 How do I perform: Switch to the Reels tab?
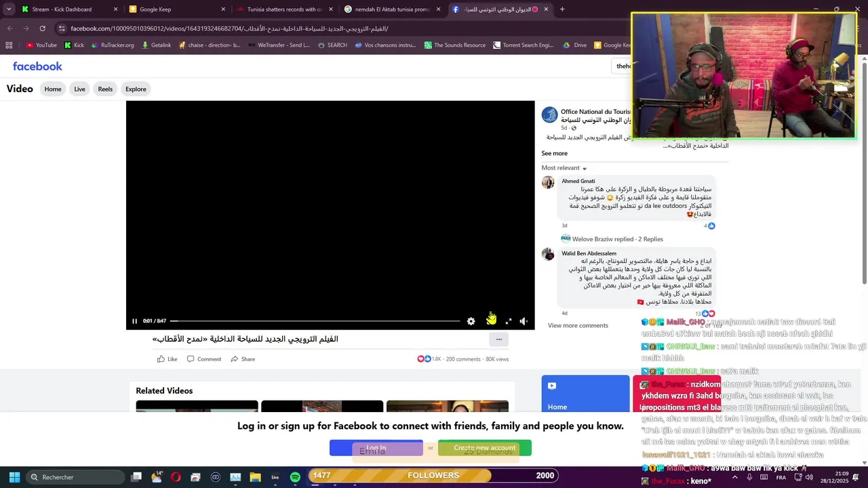click(x=105, y=89)
